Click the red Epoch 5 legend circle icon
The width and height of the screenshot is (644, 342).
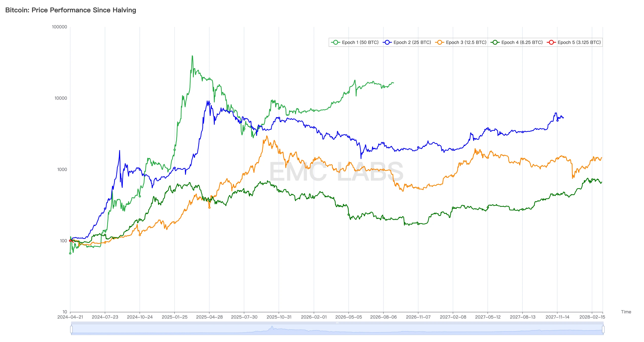[551, 42]
